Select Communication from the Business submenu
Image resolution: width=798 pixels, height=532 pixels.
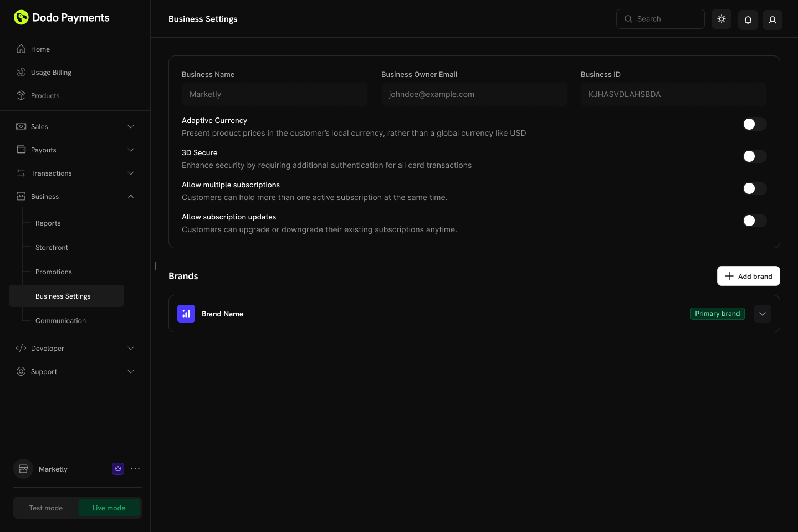coord(60,320)
